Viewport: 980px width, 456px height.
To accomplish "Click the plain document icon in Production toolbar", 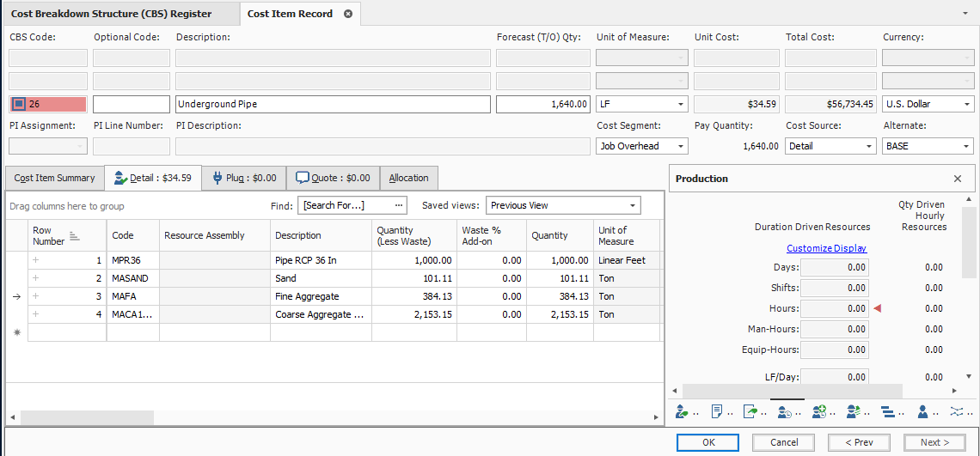I will (716, 411).
